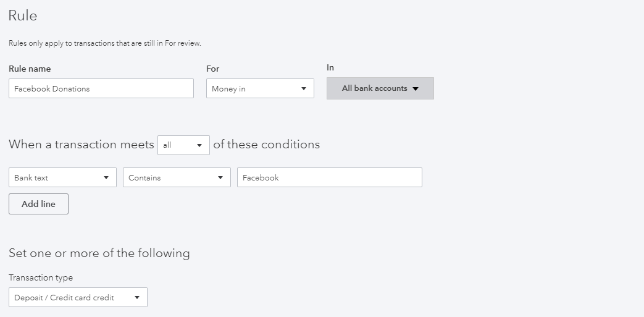Image resolution: width=644 pixels, height=317 pixels.
Task: Expand the "all" conditions match dropdown
Action: (x=183, y=145)
